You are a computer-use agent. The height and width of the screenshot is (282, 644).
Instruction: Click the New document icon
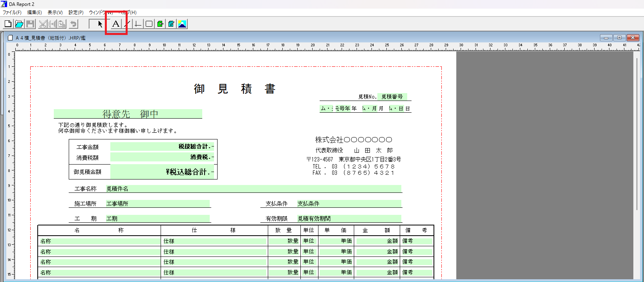[8, 24]
